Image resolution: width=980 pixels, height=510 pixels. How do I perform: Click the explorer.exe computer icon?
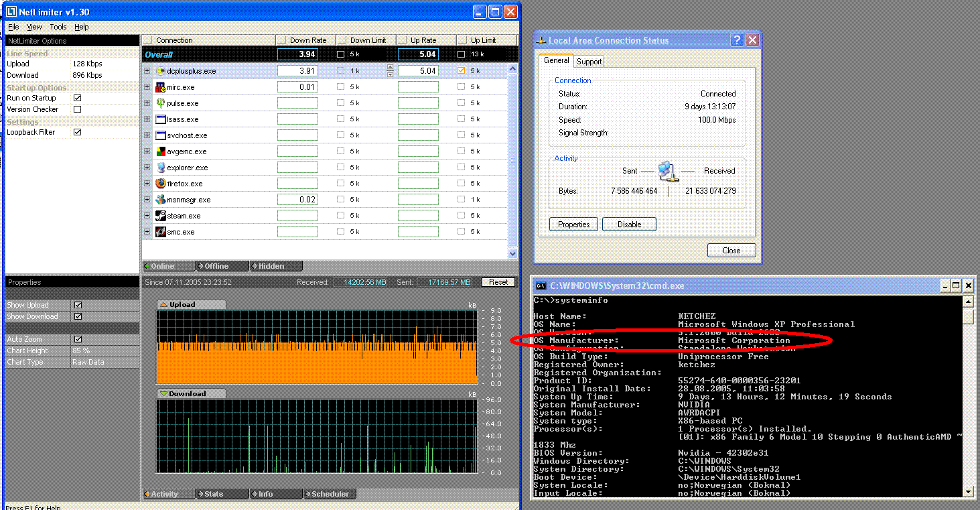coord(161,167)
